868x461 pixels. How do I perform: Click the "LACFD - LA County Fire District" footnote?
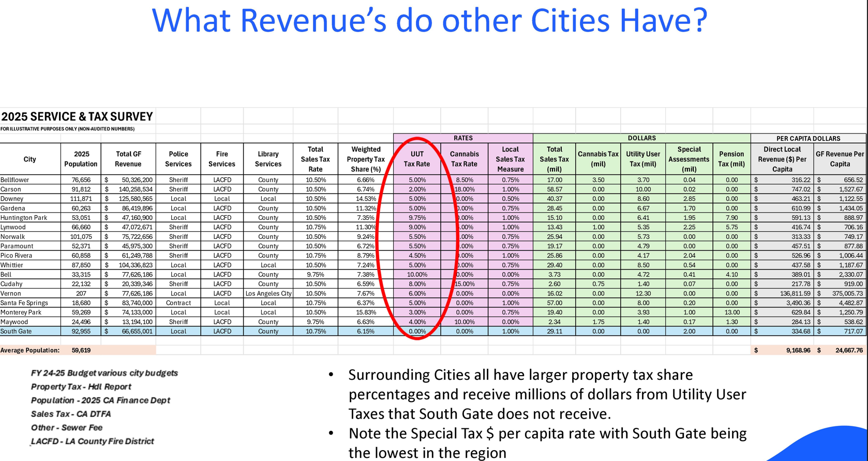pyautogui.click(x=92, y=441)
